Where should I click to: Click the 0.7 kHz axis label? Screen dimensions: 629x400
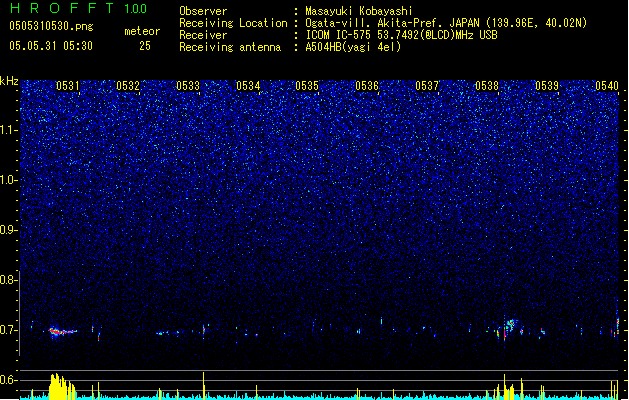8,330
